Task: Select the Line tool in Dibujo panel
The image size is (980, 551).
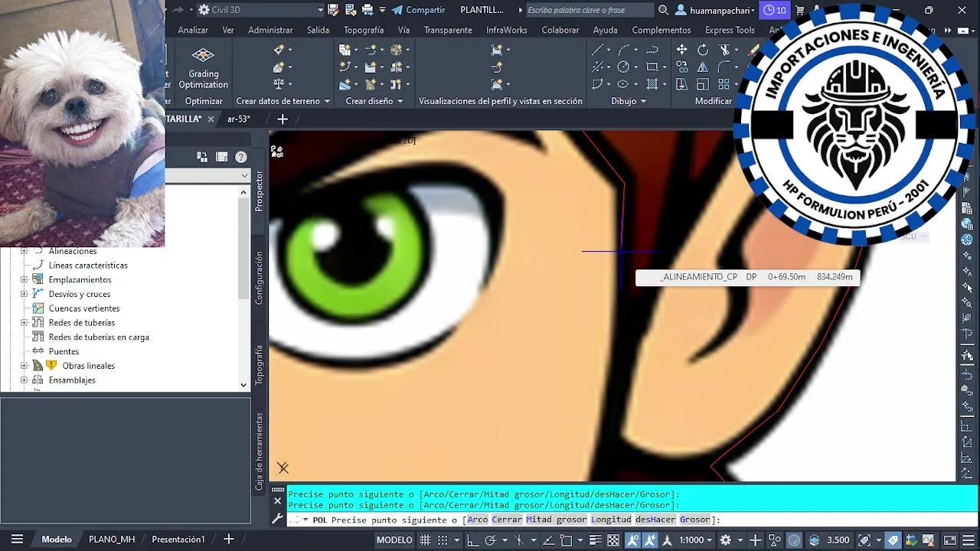Action: [x=598, y=50]
